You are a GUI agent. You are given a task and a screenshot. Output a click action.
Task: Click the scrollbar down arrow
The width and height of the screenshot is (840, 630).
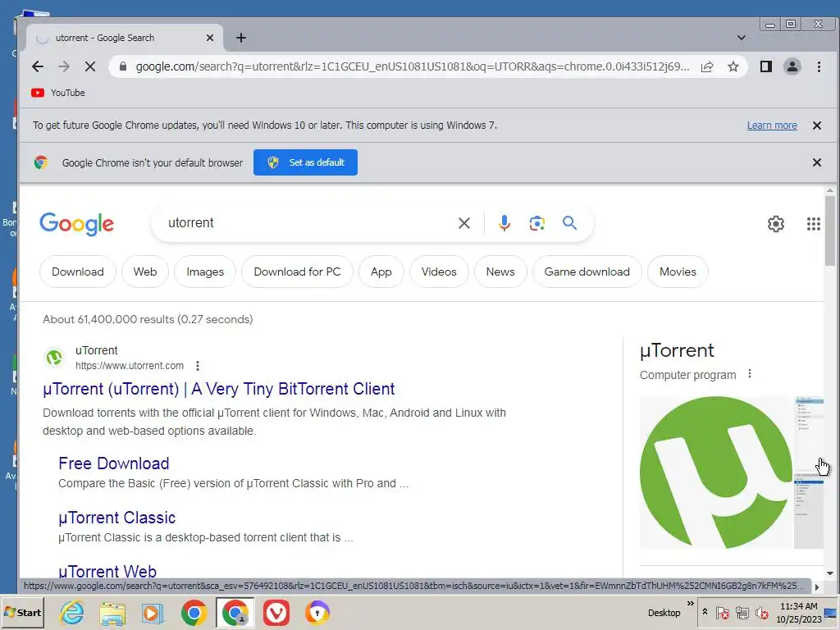(x=830, y=573)
